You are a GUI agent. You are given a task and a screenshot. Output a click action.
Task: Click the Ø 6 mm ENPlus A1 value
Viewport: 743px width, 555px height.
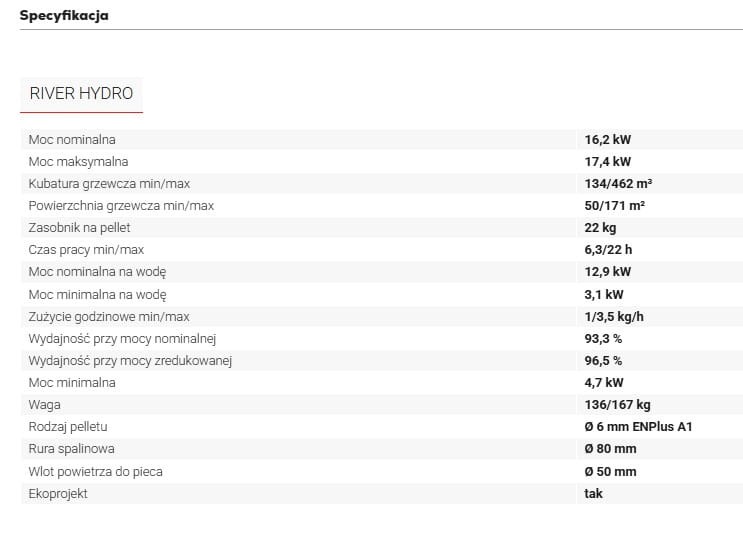638,427
